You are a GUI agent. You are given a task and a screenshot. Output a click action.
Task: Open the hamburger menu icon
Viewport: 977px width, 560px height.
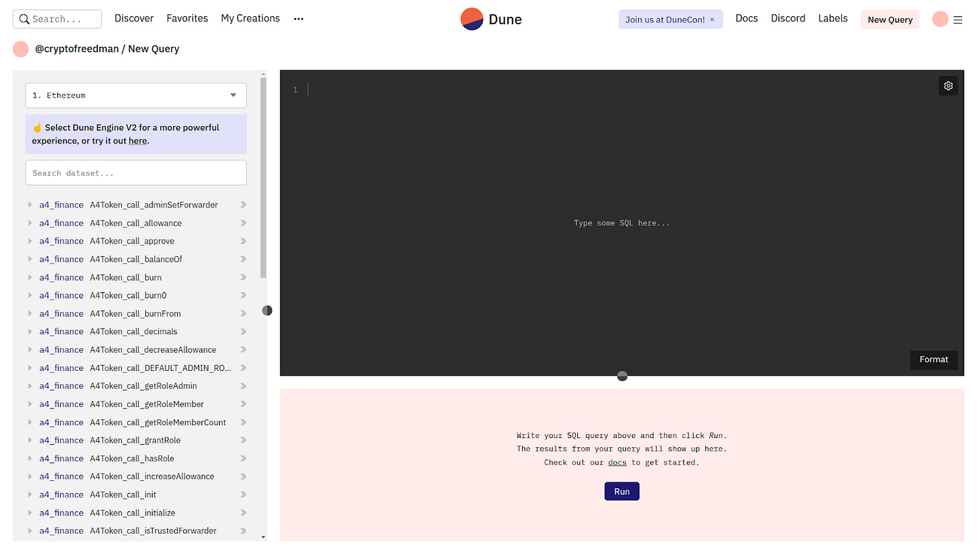pyautogui.click(x=958, y=19)
